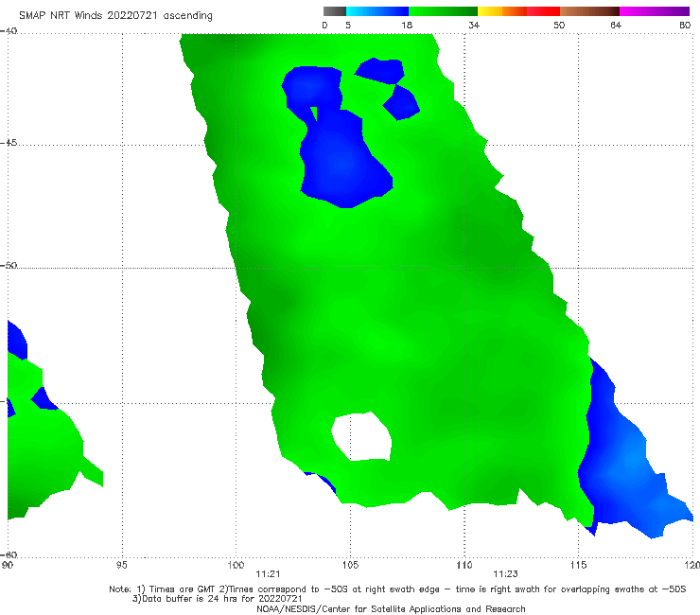
Task: Select the cyan-to-blue 5–18 color bar segment
Action: tap(377, 11)
